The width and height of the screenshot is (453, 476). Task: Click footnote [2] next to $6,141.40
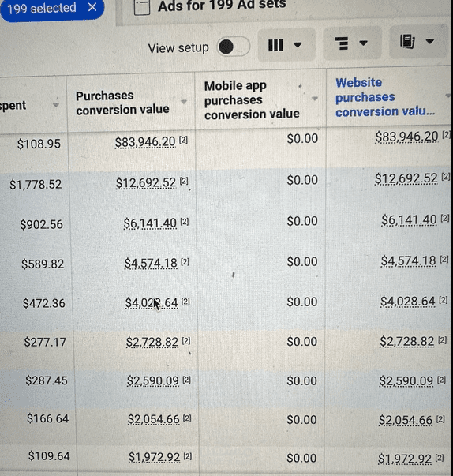tap(185, 223)
